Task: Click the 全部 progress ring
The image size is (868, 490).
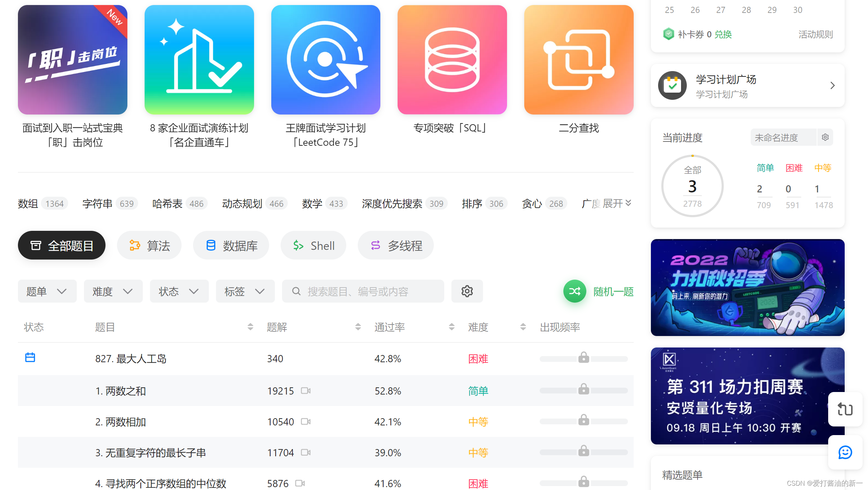Action: pos(693,186)
